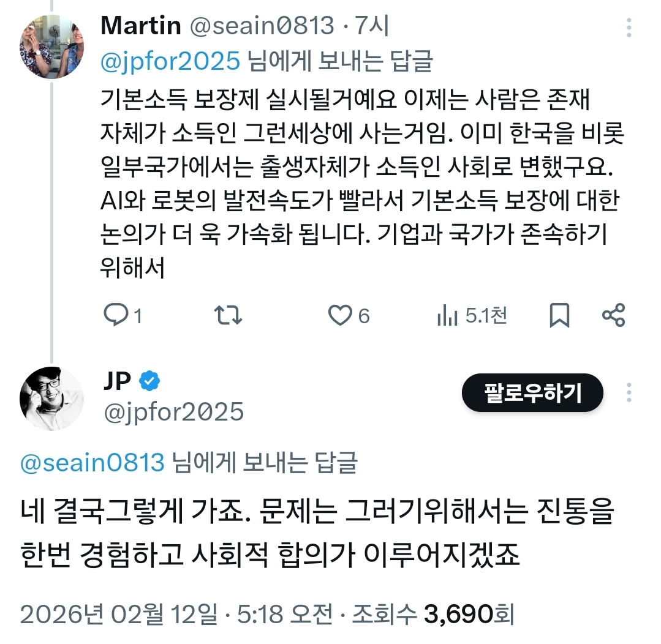Screen dimensions: 661x644
Task: Click the reply icon on Martin's tweet
Action: coord(115,315)
